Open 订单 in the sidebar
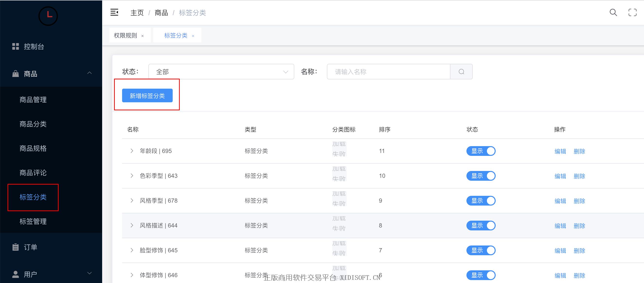Screen dimensions: 644x283 click(x=51, y=247)
